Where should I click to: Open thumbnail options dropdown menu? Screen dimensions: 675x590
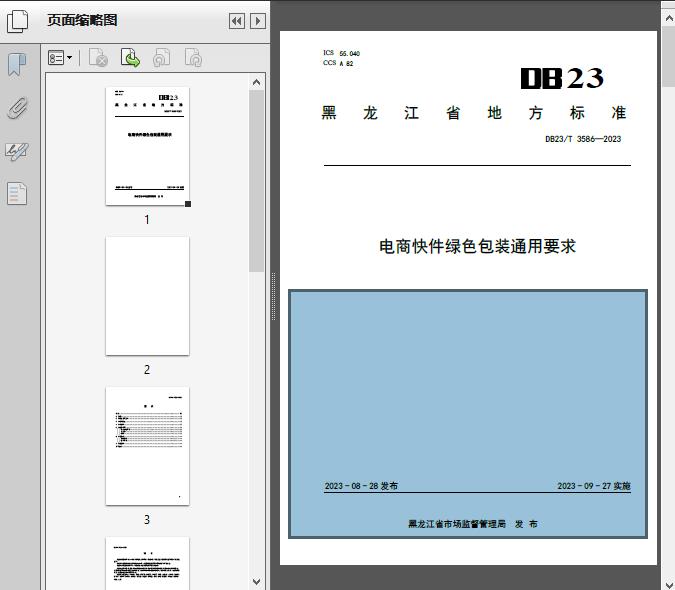point(60,59)
